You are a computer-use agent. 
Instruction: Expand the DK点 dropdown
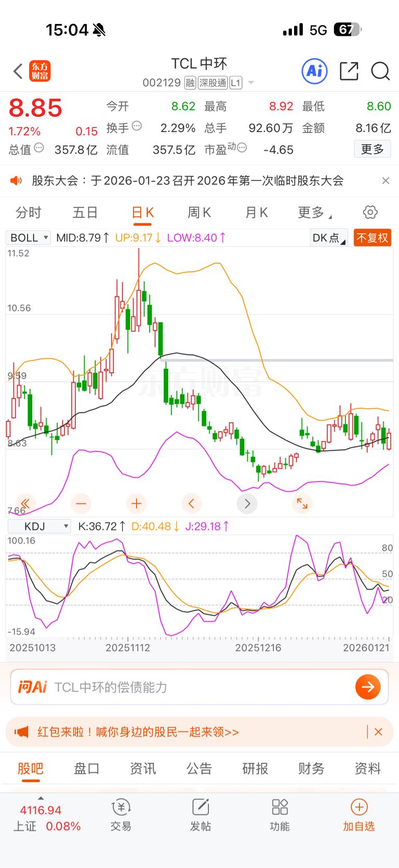329,238
